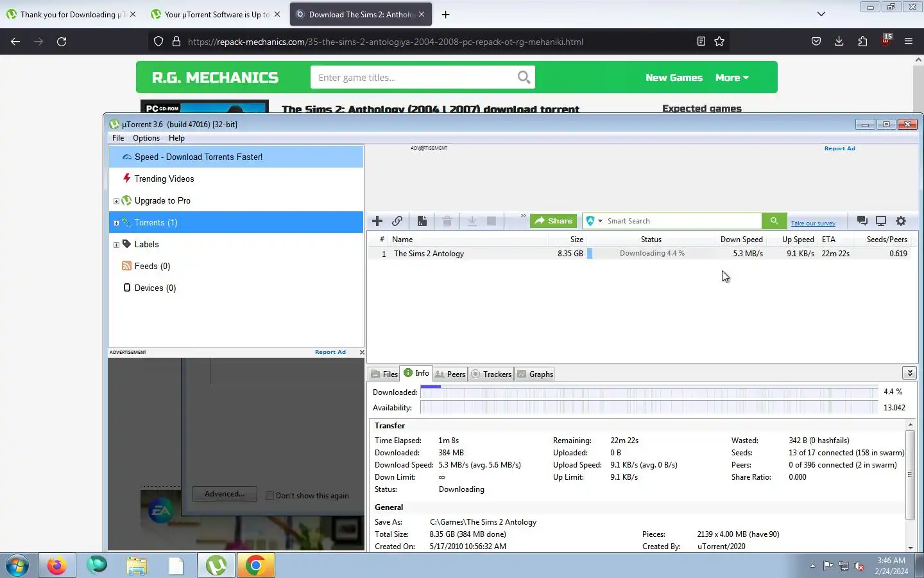
Task: Click inside the Smart Search field
Action: pyautogui.click(x=683, y=221)
